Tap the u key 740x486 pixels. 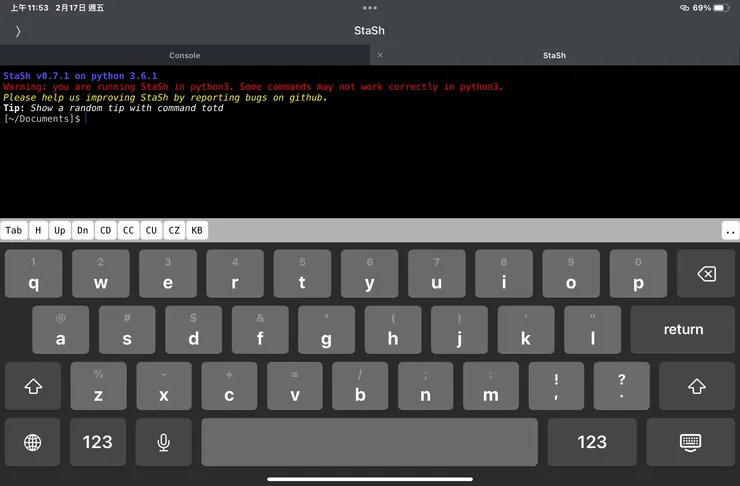[437, 274]
